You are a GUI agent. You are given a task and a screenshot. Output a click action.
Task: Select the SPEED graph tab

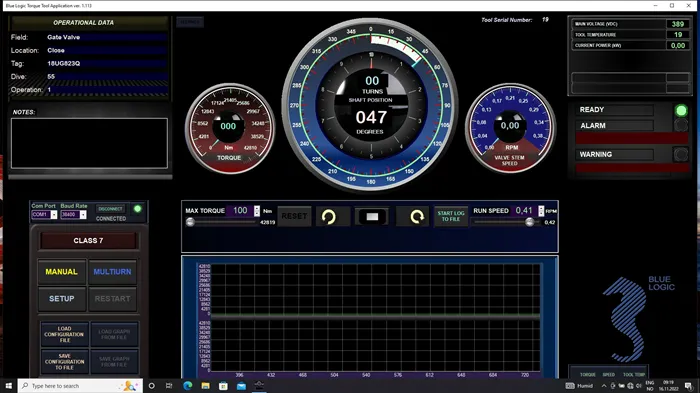pos(608,375)
